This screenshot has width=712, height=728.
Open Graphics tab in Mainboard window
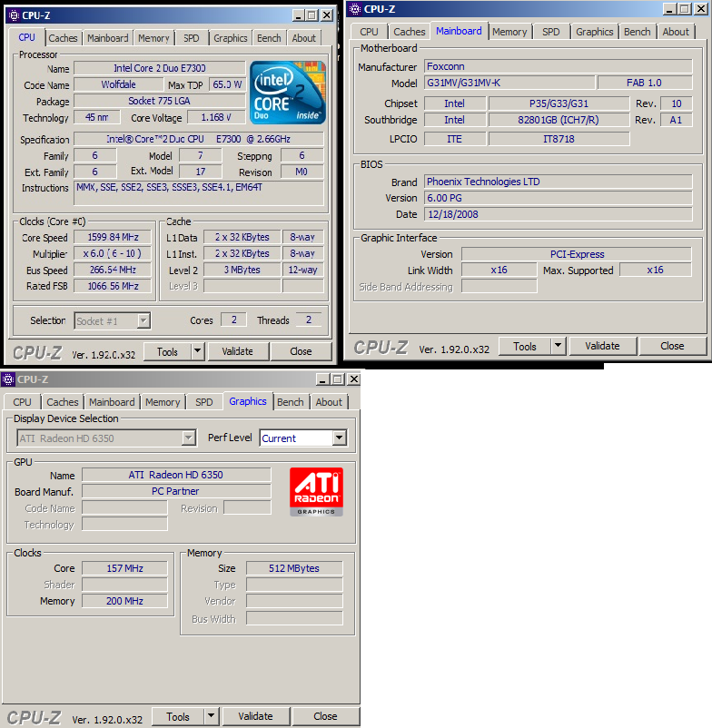(595, 32)
